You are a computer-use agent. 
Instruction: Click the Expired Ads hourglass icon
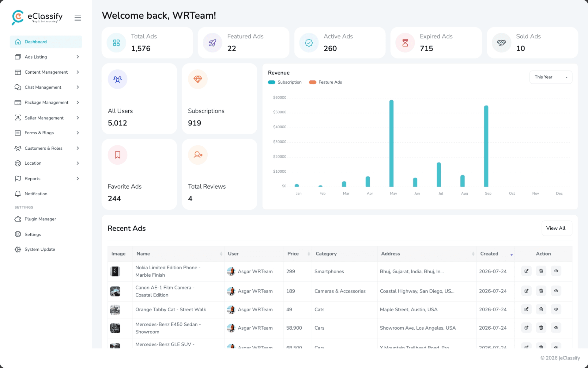(x=405, y=43)
